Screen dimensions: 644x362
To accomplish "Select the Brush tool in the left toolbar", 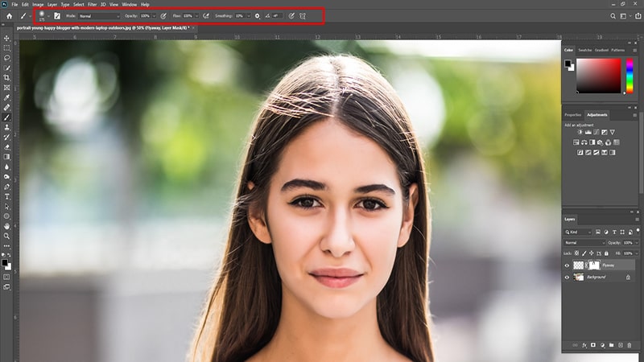I will (6, 117).
